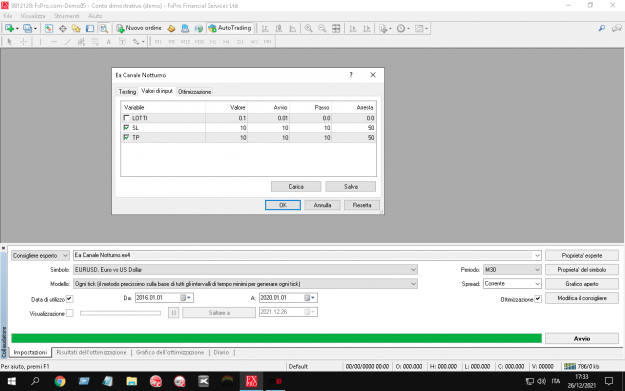The width and height of the screenshot is (625, 391).
Task: Click the visualization speed slider
Action: 120,313
